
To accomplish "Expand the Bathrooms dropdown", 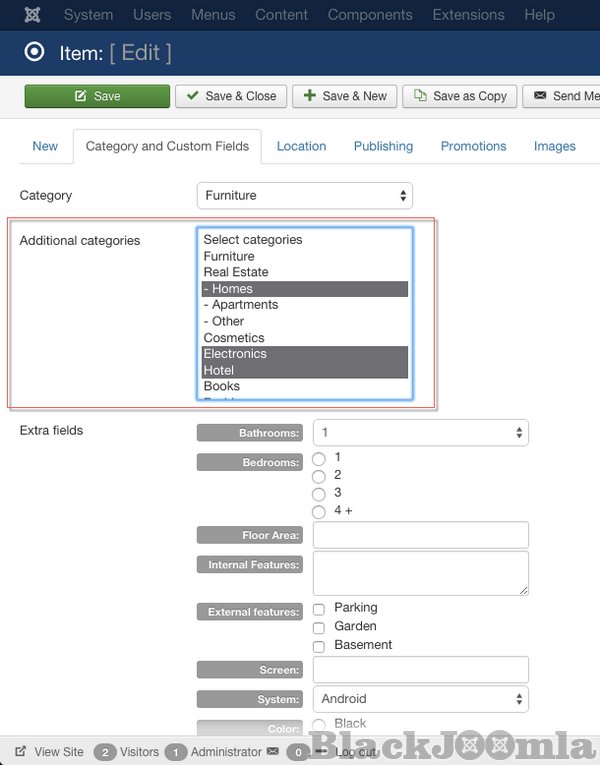I will click(x=420, y=433).
